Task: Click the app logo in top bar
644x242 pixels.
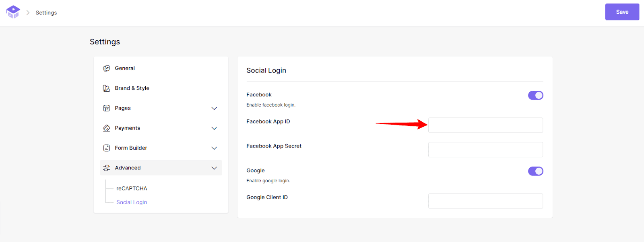Action: click(13, 12)
